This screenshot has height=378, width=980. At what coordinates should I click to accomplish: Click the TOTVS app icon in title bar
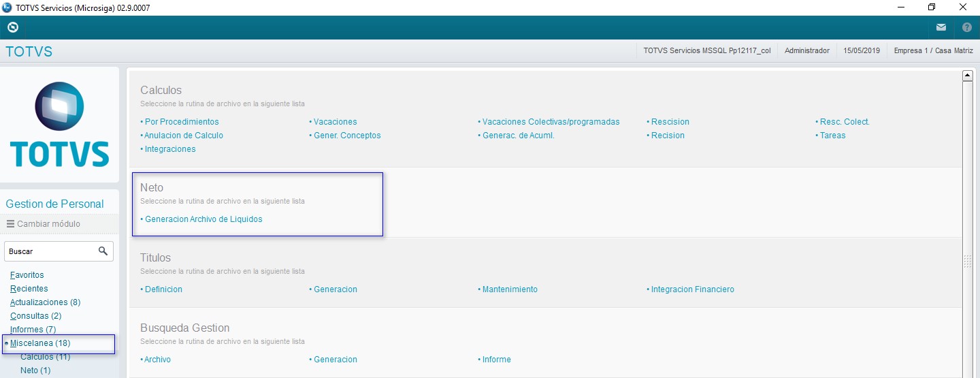[7, 7]
